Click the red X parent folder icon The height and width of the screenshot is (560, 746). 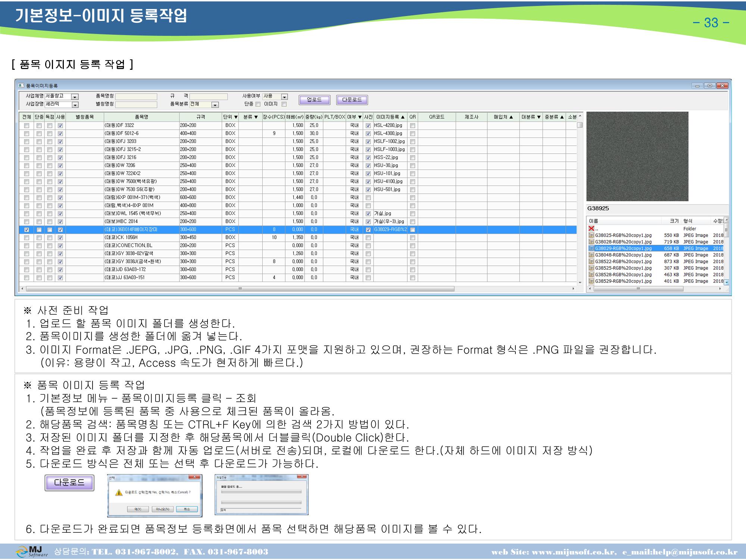(x=591, y=228)
